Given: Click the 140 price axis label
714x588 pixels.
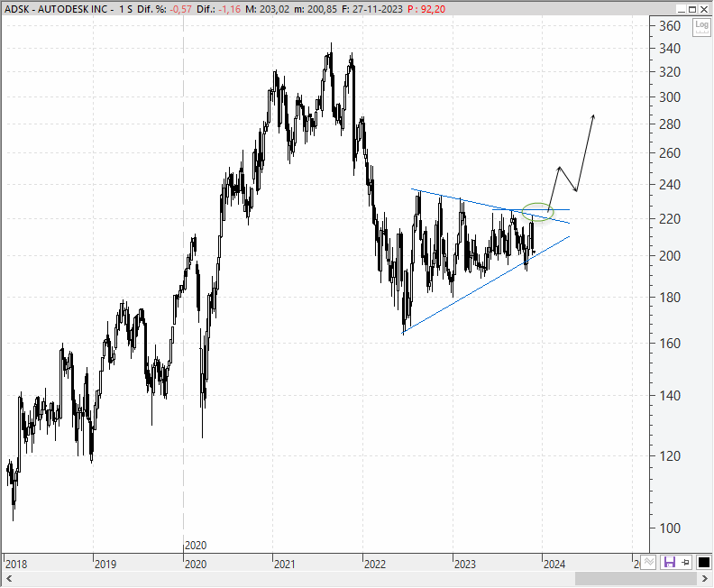Looking at the screenshot, I should coord(670,396).
